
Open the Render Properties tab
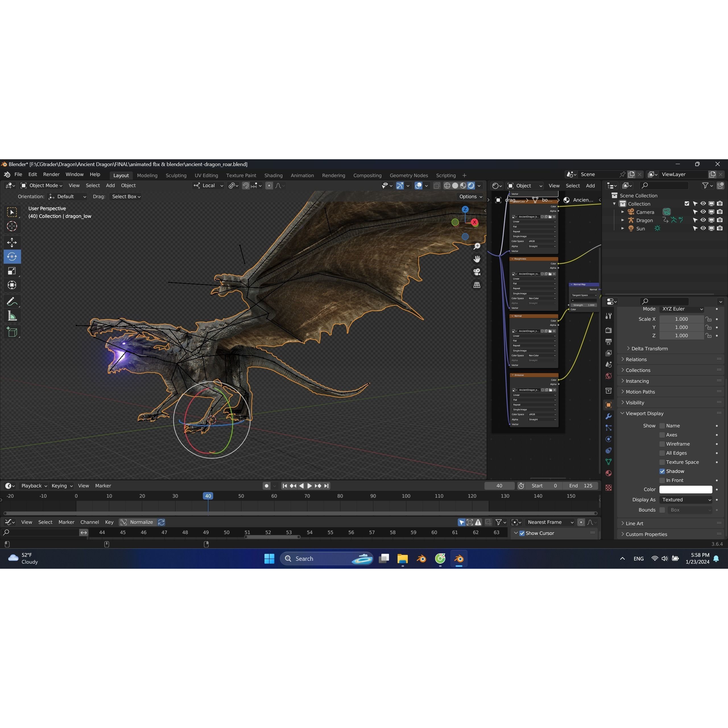click(x=608, y=330)
